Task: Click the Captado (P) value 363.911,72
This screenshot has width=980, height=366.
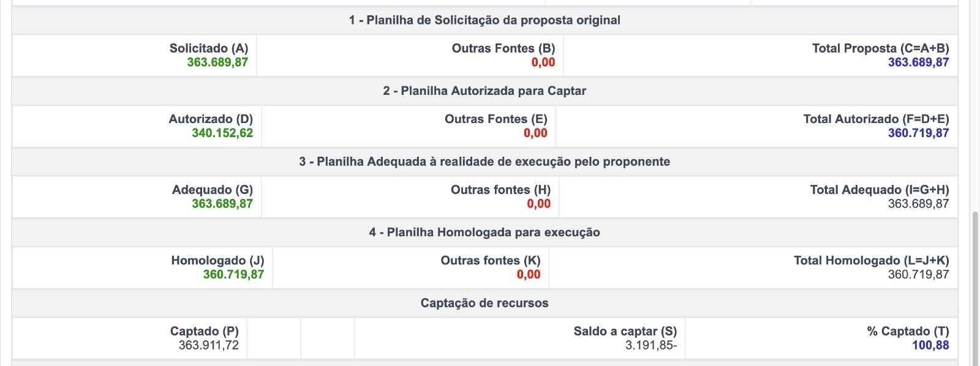Action: 208,345
